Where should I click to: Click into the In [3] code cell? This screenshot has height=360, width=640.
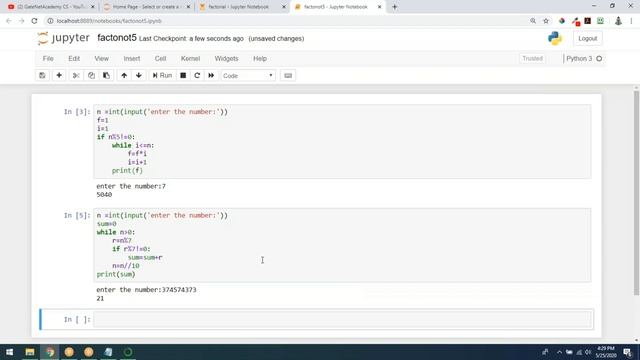click(342, 141)
